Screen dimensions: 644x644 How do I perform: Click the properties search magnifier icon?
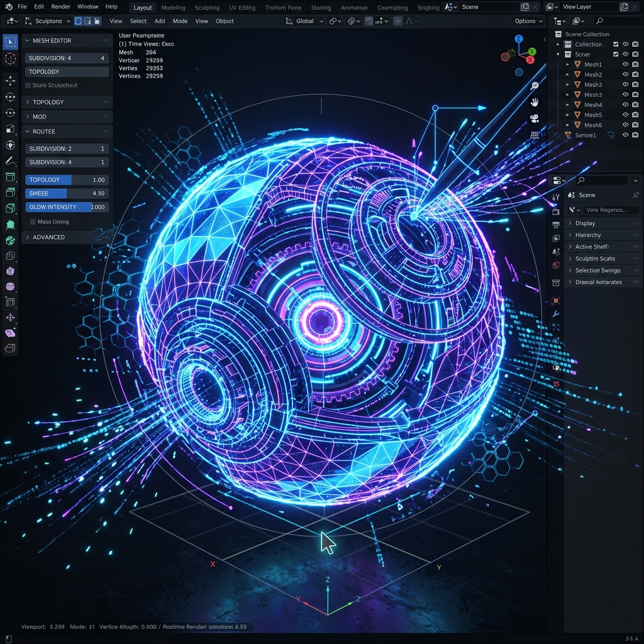point(581,180)
